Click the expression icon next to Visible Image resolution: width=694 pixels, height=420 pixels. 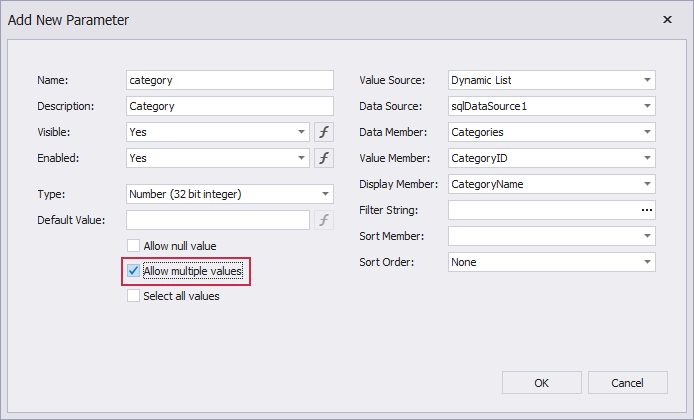click(x=323, y=132)
